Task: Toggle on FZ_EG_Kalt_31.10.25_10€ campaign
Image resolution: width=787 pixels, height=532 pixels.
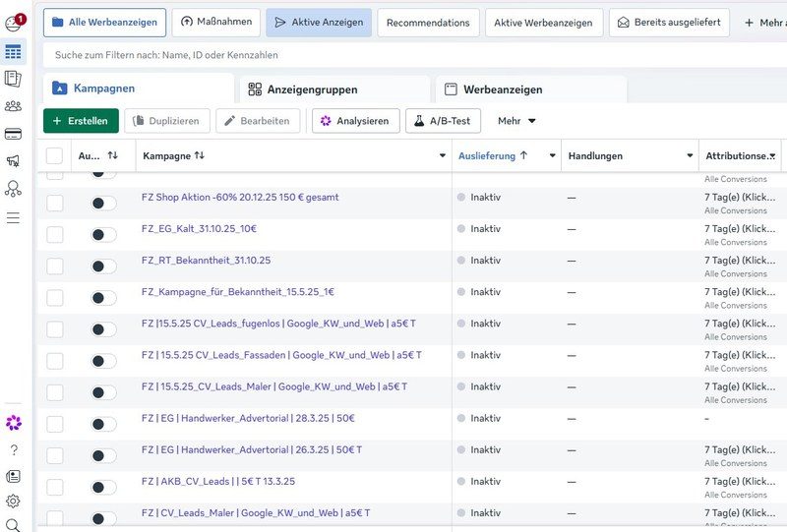Action: pos(104,234)
